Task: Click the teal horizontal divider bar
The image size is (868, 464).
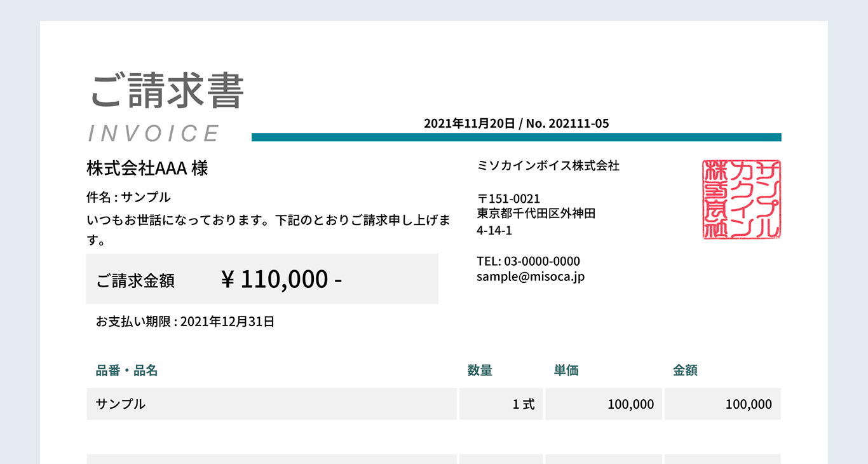Action: [x=516, y=137]
